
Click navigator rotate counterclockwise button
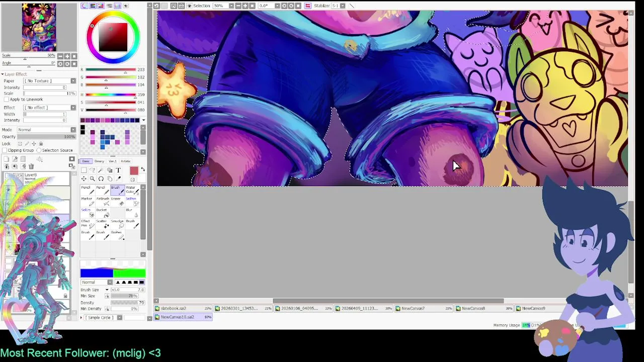(60, 64)
